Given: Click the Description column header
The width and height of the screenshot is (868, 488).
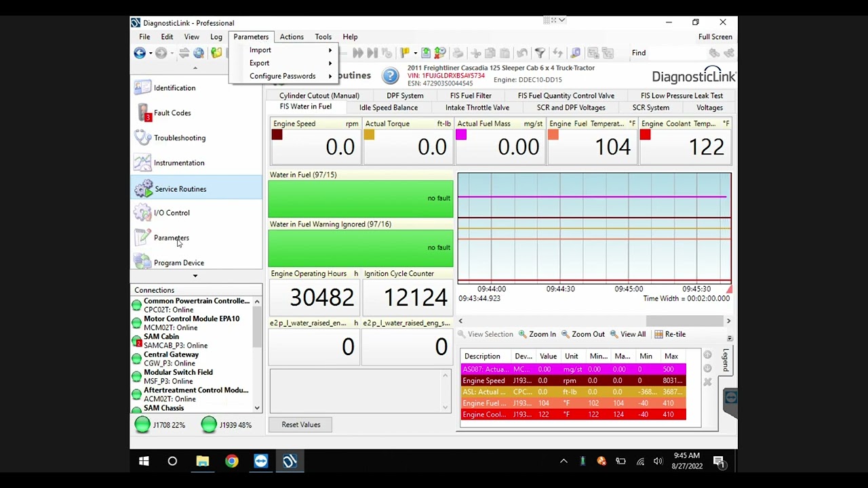Looking at the screenshot, I should tap(482, 357).
